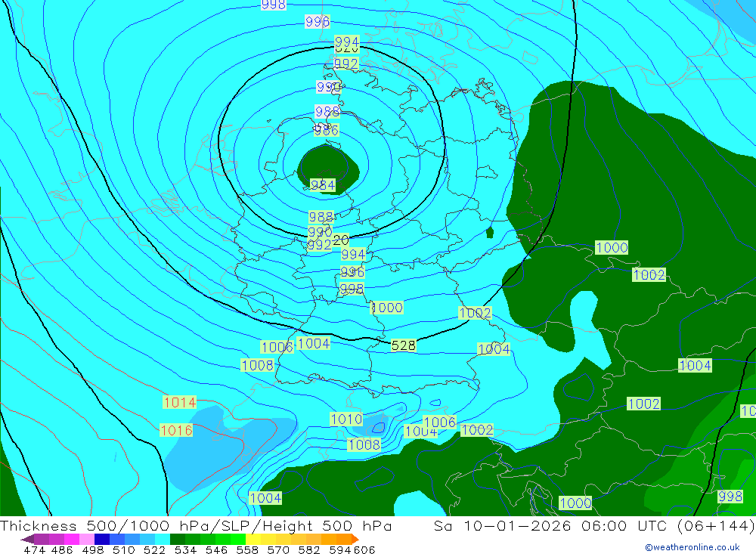Click the 984 low pressure center label
Screen dimensions: 756x554
click(x=323, y=185)
